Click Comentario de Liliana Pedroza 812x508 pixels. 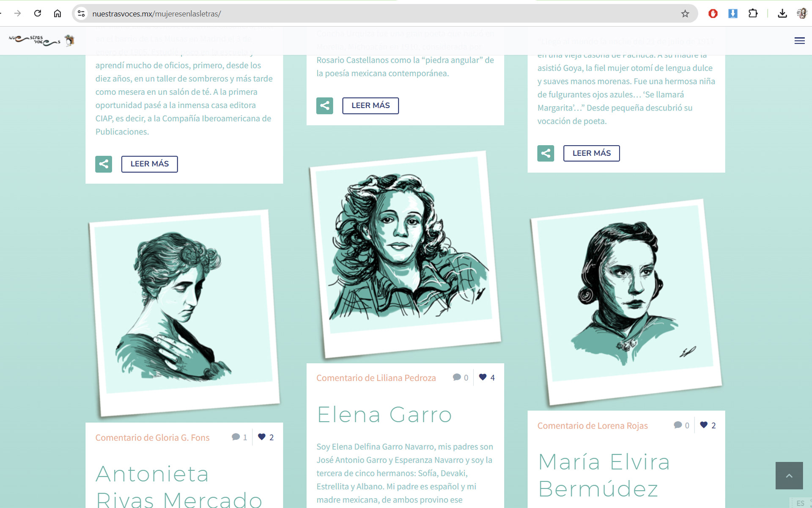tap(376, 378)
